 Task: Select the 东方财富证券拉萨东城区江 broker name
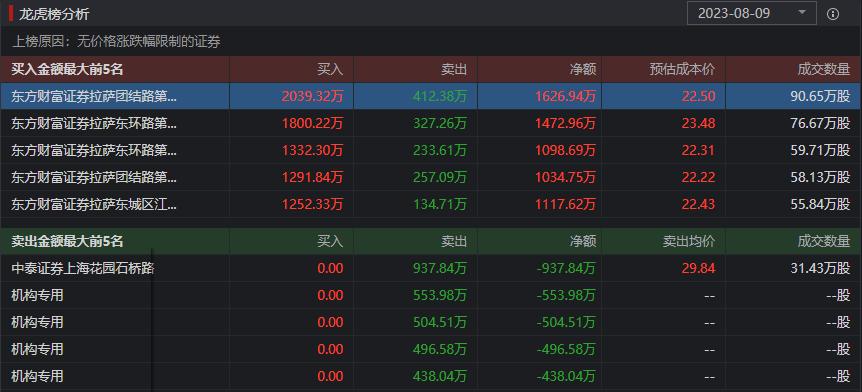[94, 205]
